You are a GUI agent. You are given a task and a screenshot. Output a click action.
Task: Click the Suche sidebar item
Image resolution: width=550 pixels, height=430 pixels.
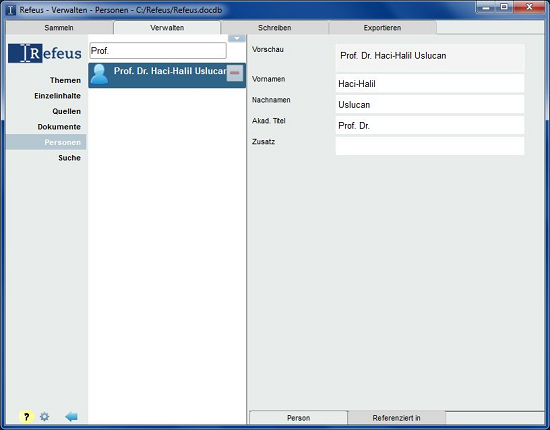click(x=69, y=158)
